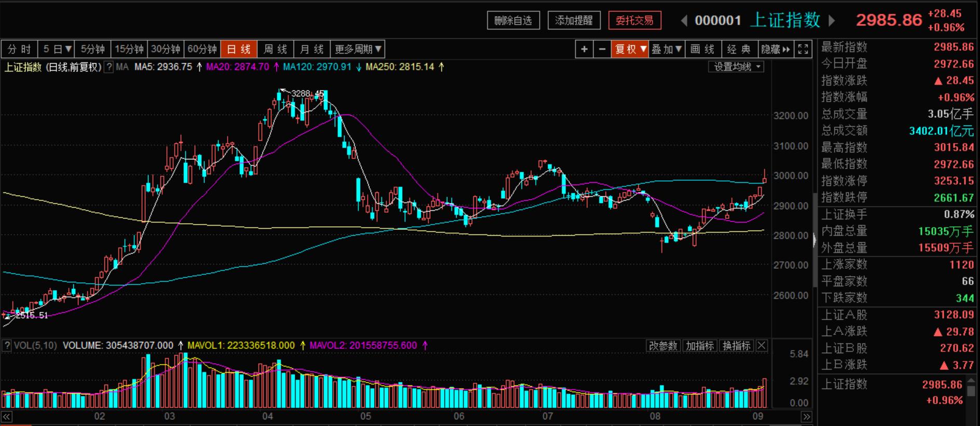Click the header price 2985.86
This screenshot has width=980, height=426.
(889, 20)
